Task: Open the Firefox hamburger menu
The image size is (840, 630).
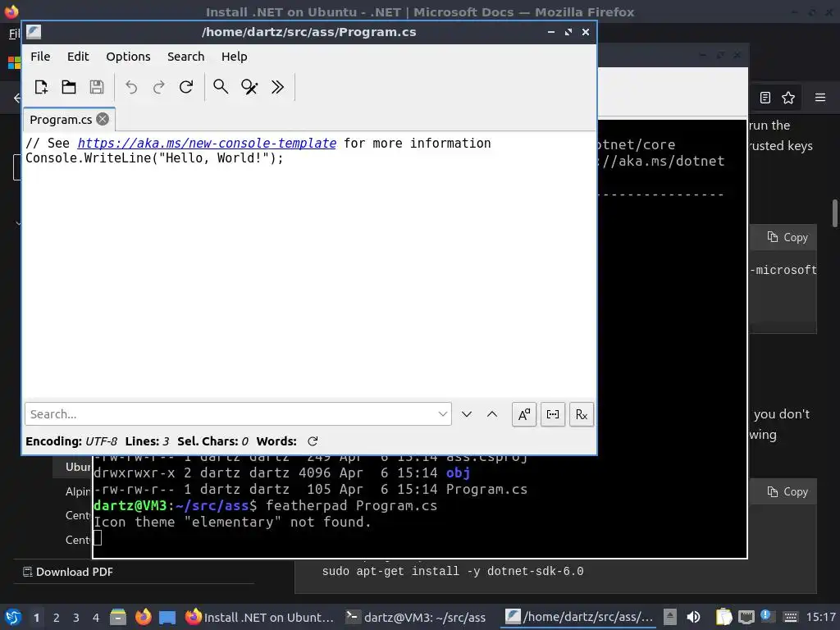Action: pyautogui.click(x=820, y=98)
